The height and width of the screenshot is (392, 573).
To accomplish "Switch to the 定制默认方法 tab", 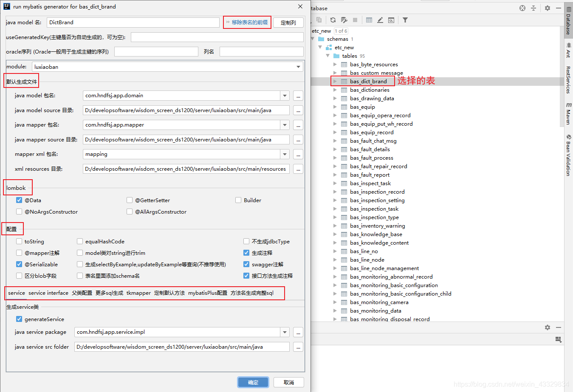I will tap(169, 293).
